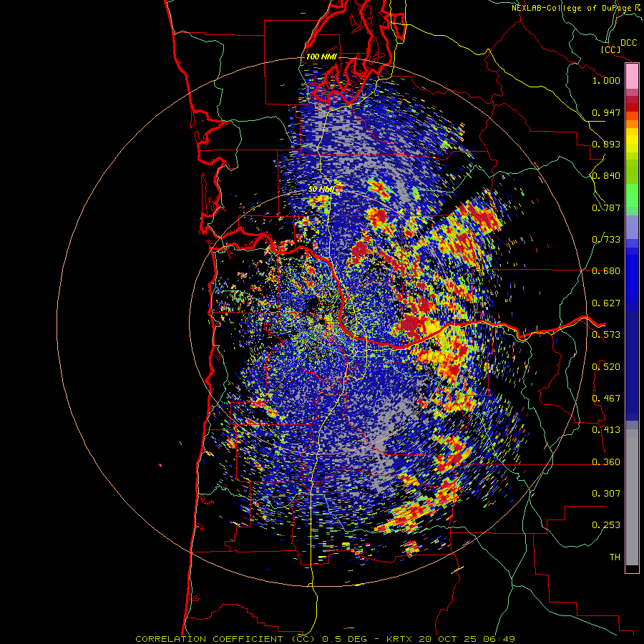Click the 0.733 scale value
This screenshot has height=644, width=644.
tap(606, 240)
